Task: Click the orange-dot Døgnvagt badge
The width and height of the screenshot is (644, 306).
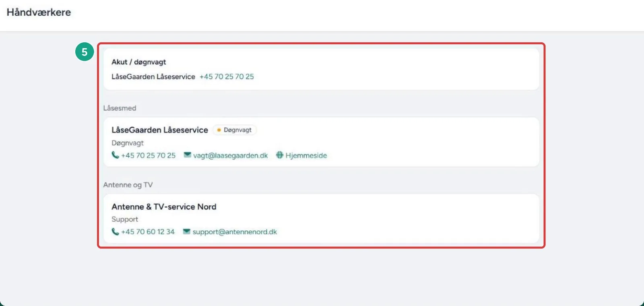Action: coord(234,130)
